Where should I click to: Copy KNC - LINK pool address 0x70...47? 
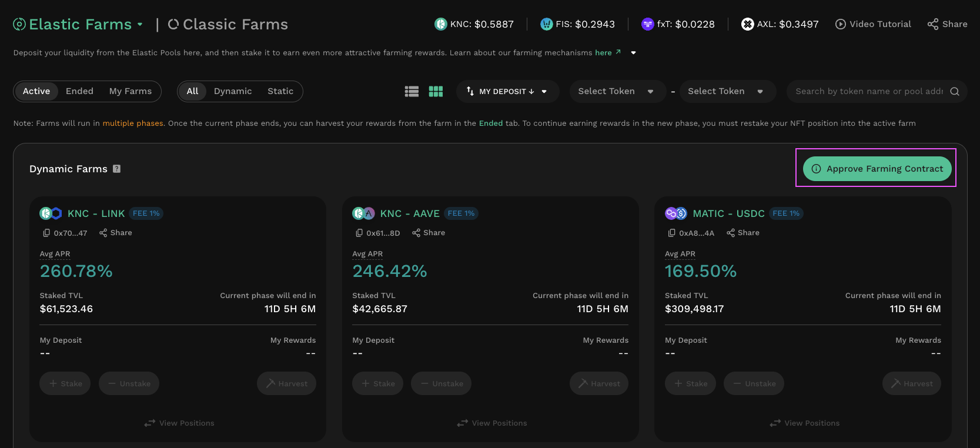click(46, 233)
